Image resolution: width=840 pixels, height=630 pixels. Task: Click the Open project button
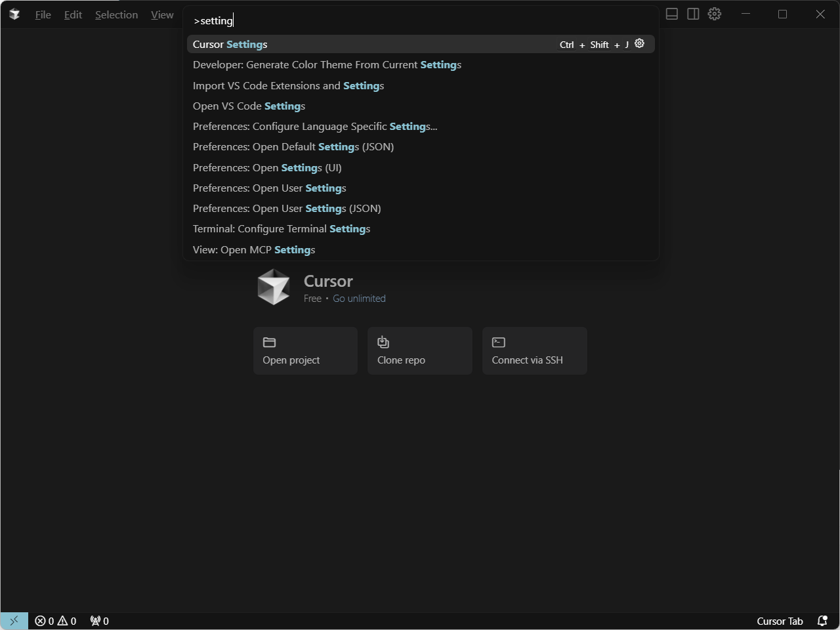tap(305, 351)
